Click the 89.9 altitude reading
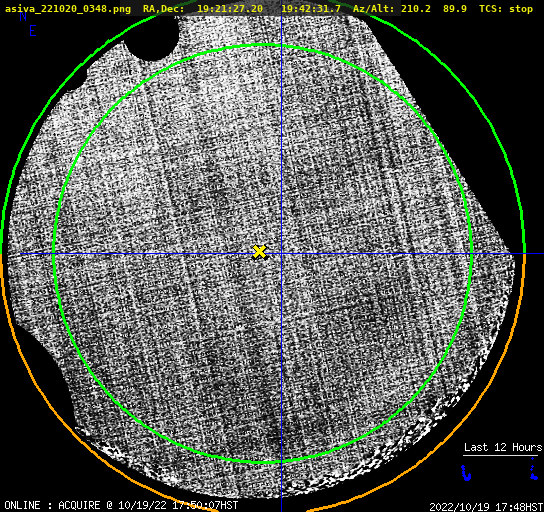The width and height of the screenshot is (544, 512). [x=454, y=9]
